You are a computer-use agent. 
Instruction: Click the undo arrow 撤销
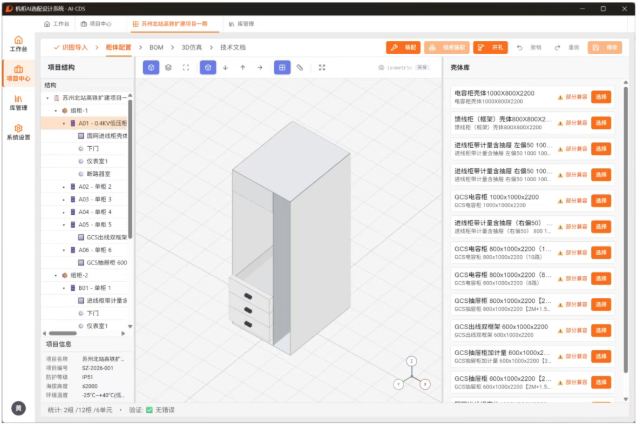click(520, 48)
